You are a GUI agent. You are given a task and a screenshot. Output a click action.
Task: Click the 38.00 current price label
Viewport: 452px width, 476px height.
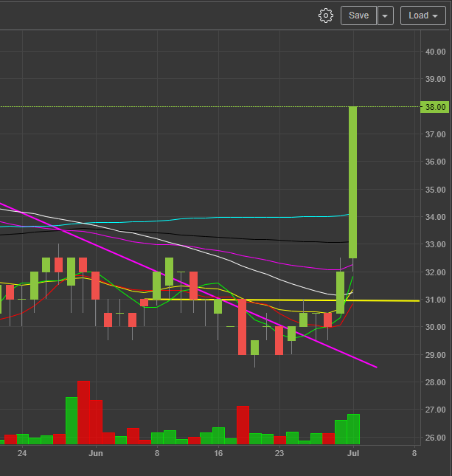435,107
